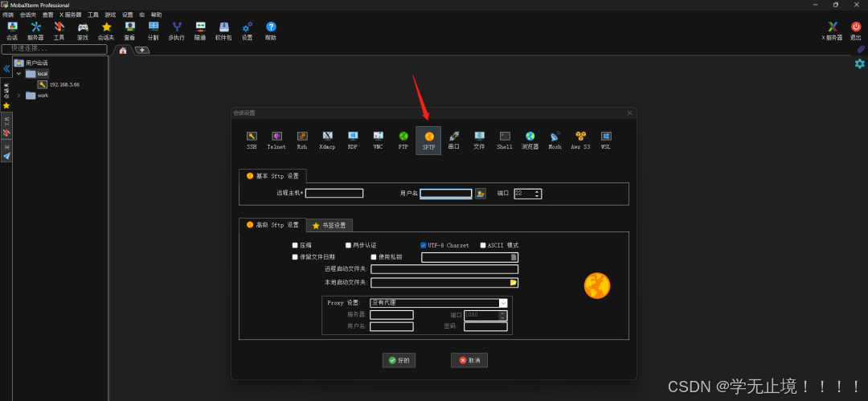Expand the work folder in session tree
The width and height of the screenshot is (868, 401).
(18, 96)
